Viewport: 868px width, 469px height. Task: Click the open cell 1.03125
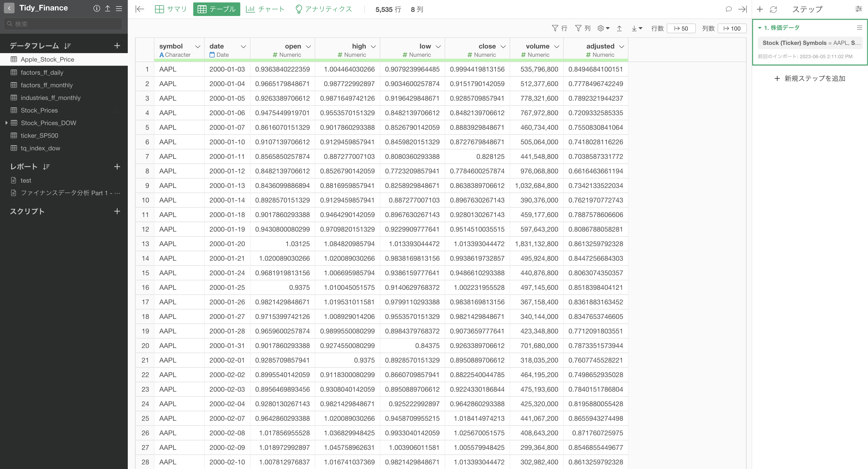tap(282, 244)
